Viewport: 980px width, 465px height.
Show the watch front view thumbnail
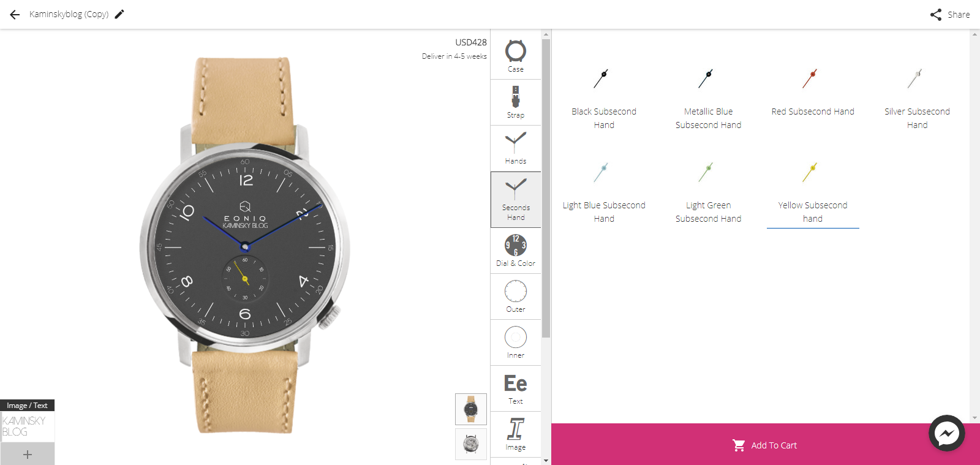click(x=471, y=409)
